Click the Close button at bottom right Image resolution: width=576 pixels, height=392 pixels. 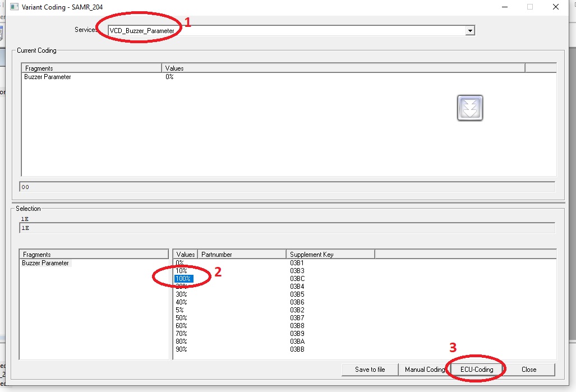pos(528,370)
